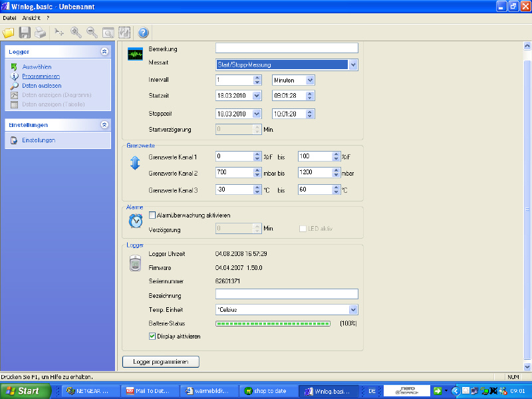Screen dimensions: 532x399
Task: Click the Startzeit time spinner
Action: 309,96
